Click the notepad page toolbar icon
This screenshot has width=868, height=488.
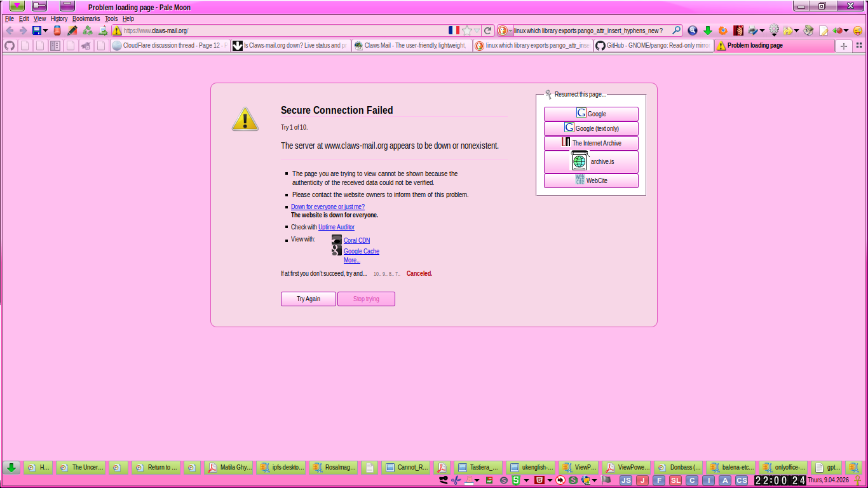tap(824, 30)
